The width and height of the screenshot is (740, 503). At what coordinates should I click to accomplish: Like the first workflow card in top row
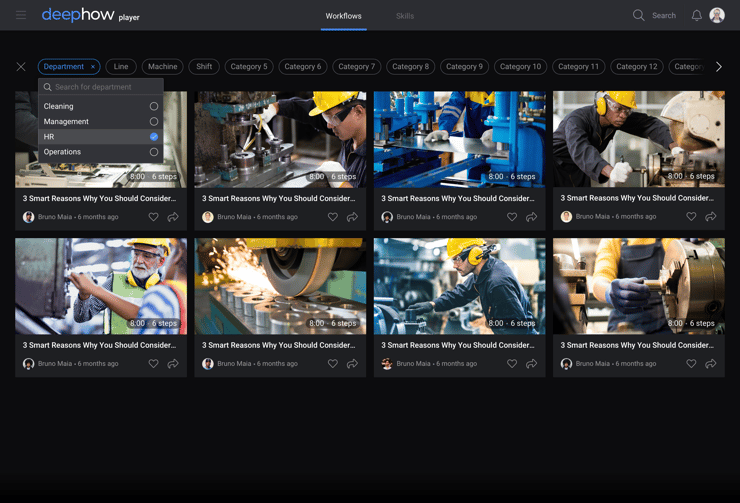(x=153, y=217)
